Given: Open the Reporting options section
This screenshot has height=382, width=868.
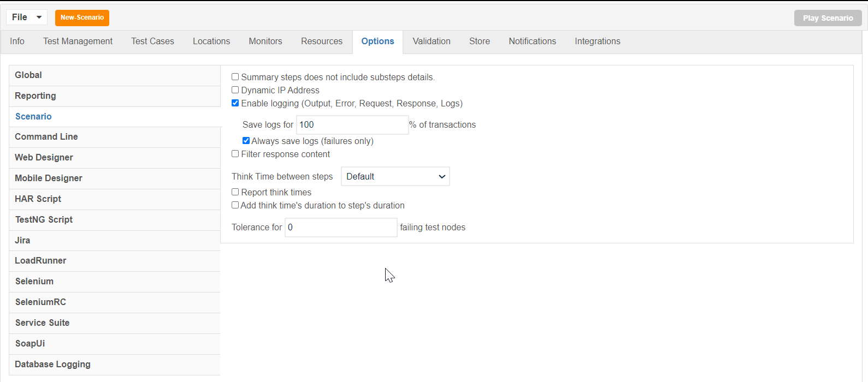Looking at the screenshot, I should pos(115,96).
